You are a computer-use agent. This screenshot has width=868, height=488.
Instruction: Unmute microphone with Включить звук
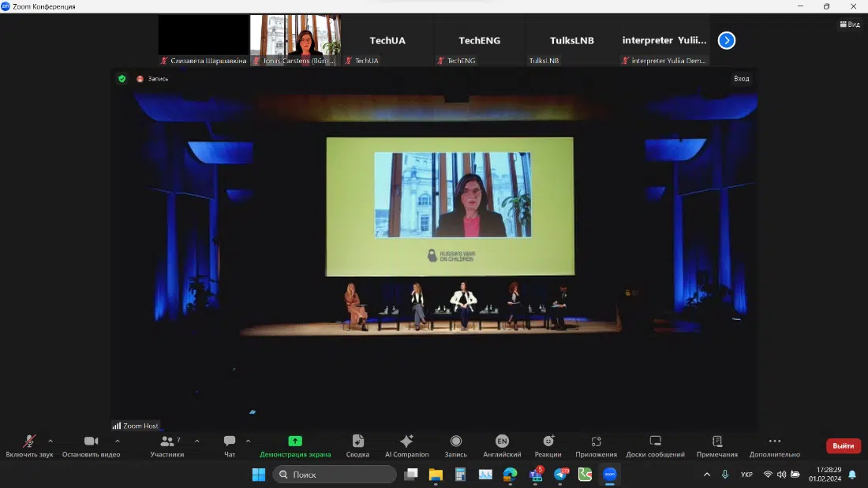pos(29,442)
